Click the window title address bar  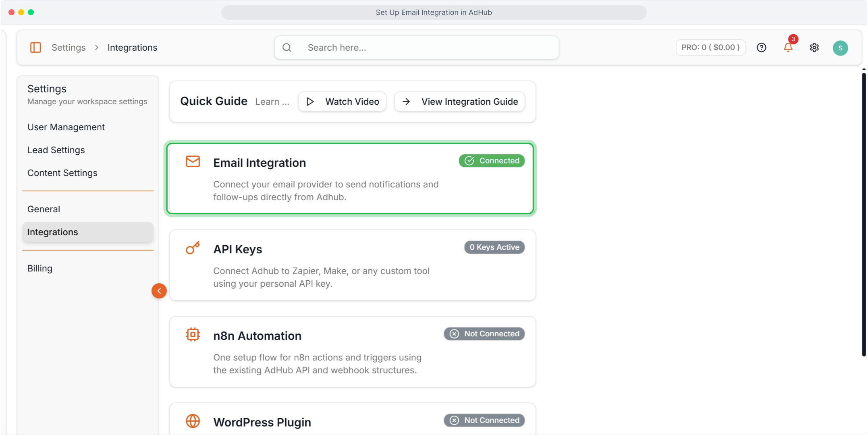point(434,12)
